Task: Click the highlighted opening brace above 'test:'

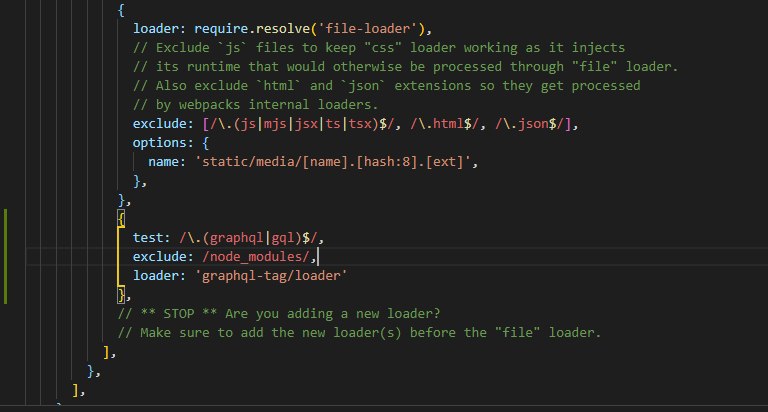Action: coord(121,219)
